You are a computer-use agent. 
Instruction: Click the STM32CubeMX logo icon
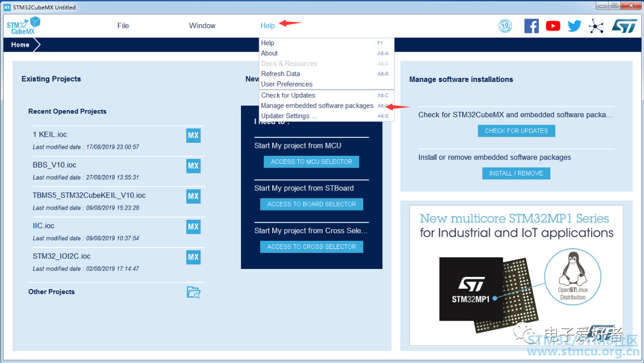point(24,26)
